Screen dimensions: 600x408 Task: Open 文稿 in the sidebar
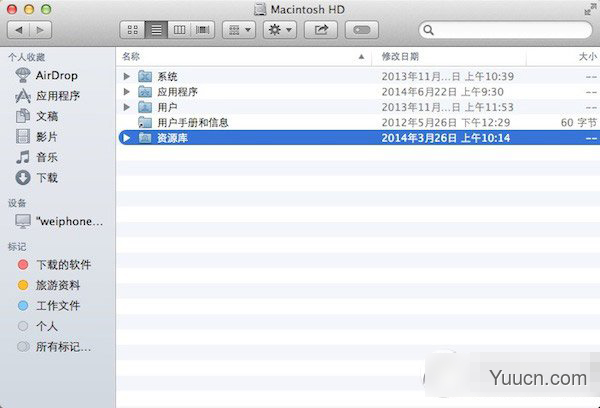coord(37,116)
